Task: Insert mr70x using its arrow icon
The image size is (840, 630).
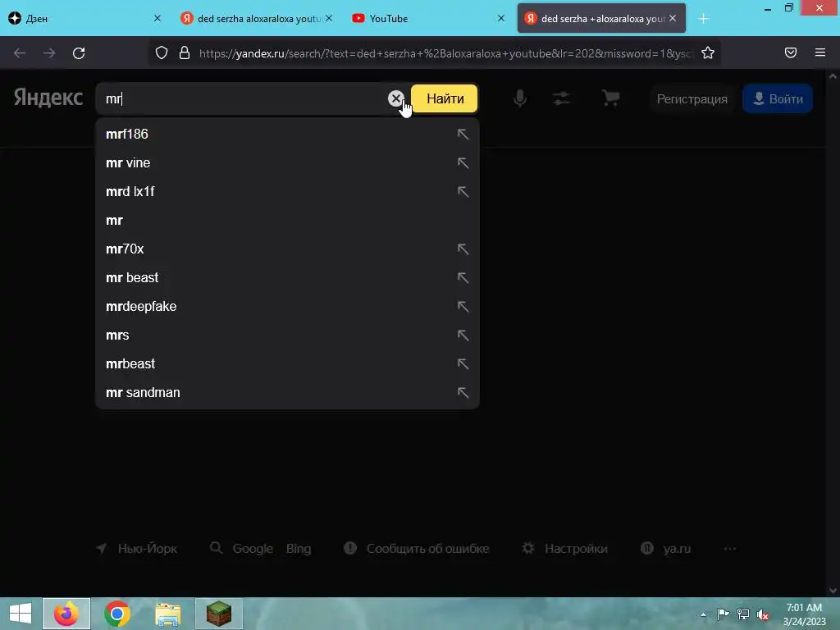Action: pyautogui.click(x=463, y=249)
